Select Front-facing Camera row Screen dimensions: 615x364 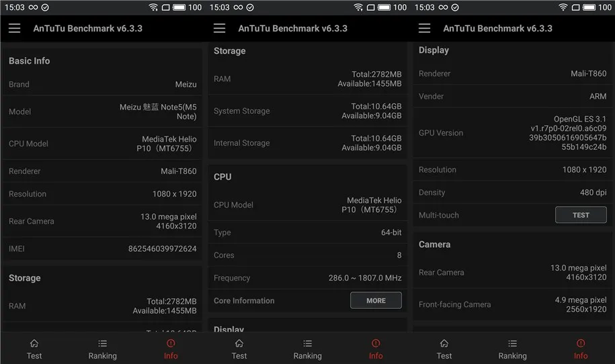(x=512, y=304)
